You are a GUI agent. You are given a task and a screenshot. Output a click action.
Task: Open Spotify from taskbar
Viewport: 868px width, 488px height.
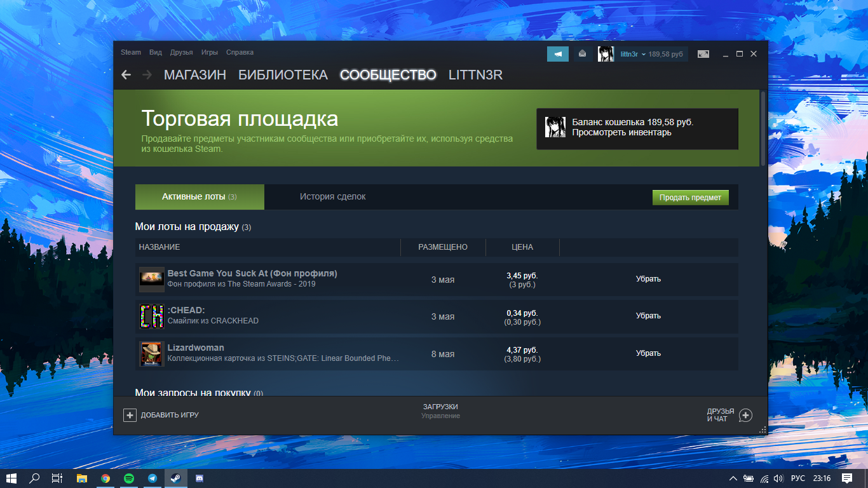tap(129, 478)
